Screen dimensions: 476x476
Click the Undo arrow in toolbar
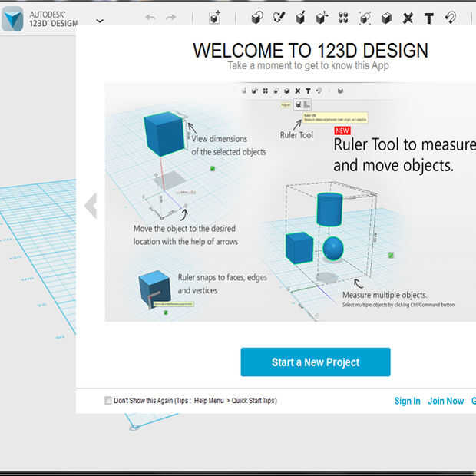[x=150, y=18]
